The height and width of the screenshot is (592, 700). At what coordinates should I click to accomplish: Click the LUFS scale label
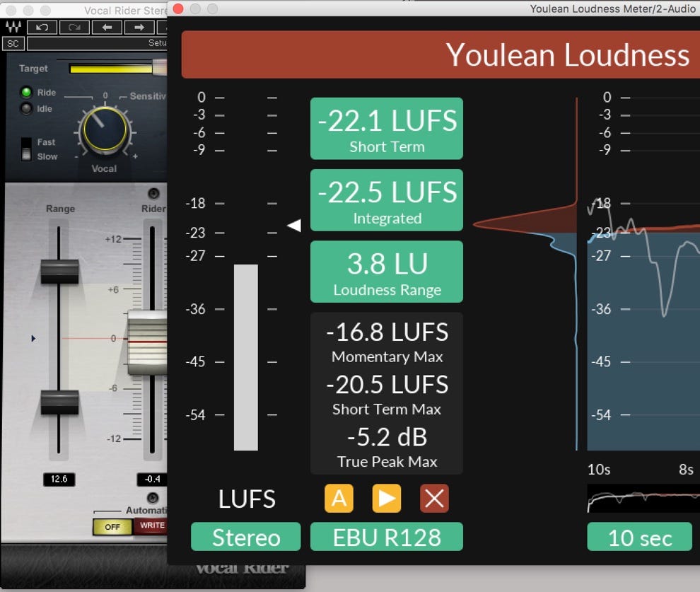pos(247,499)
